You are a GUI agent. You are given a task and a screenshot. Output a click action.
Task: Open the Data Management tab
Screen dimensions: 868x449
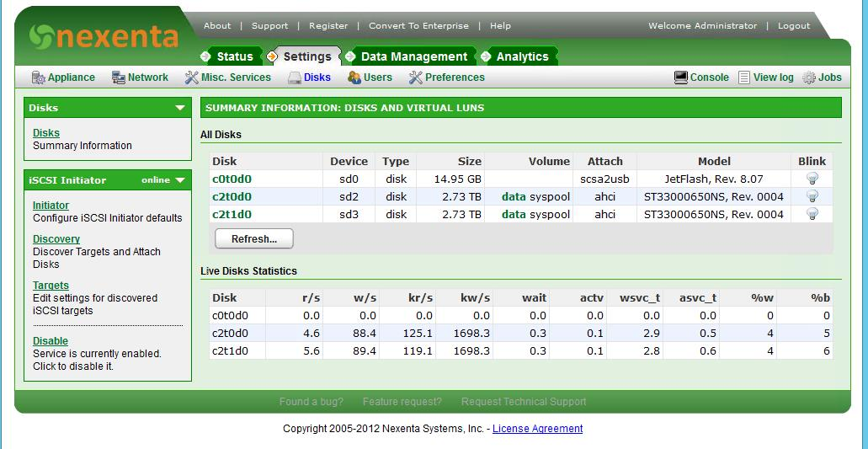click(x=413, y=56)
